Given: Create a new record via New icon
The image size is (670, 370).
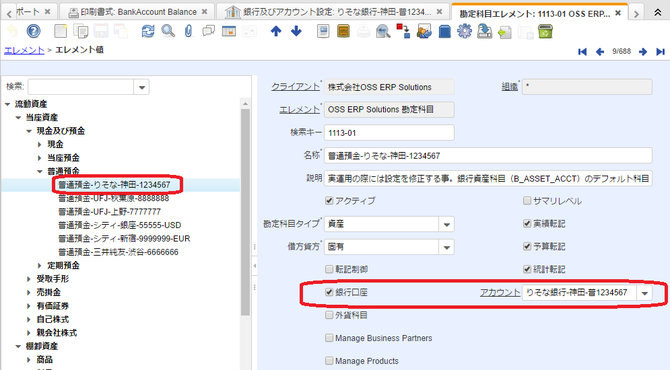Looking at the screenshot, I should tap(60, 31).
